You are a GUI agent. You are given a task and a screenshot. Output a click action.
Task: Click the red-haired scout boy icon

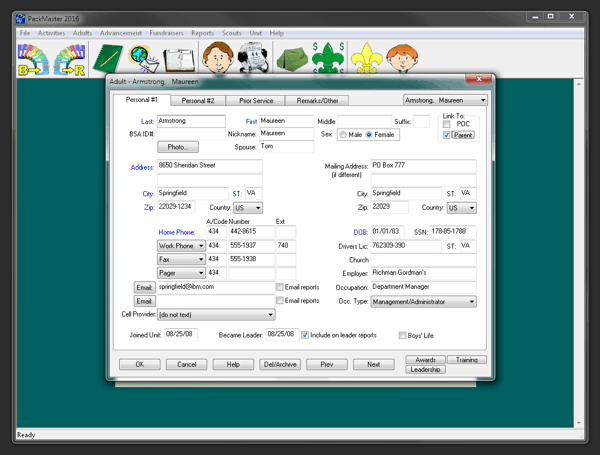[402, 58]
